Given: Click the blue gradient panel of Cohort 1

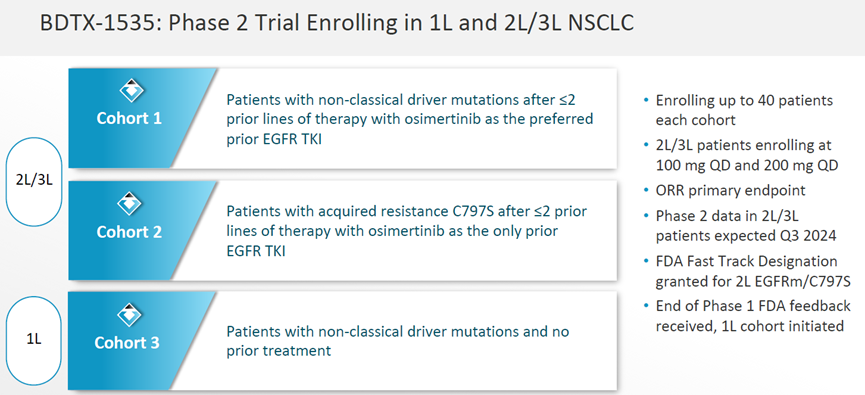Looking at the screenshot, I should click(x=142, y=118).
